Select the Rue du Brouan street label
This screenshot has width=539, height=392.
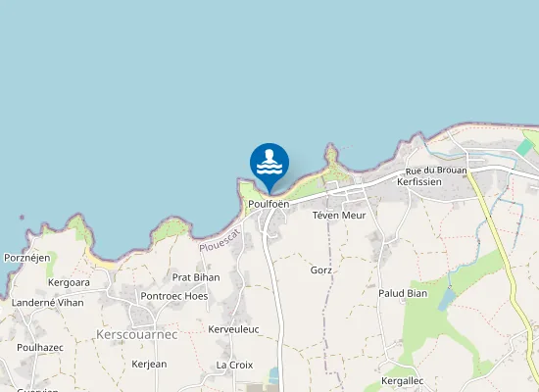436,171
